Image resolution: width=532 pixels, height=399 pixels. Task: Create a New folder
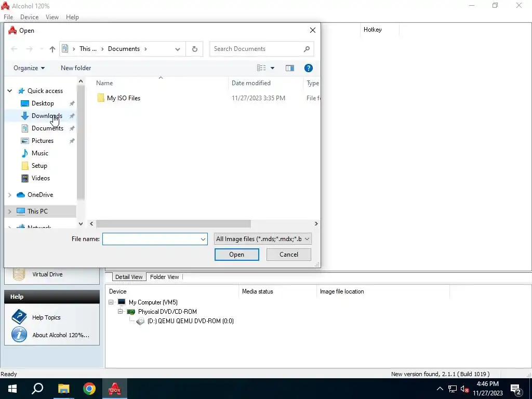pos(76,68)
